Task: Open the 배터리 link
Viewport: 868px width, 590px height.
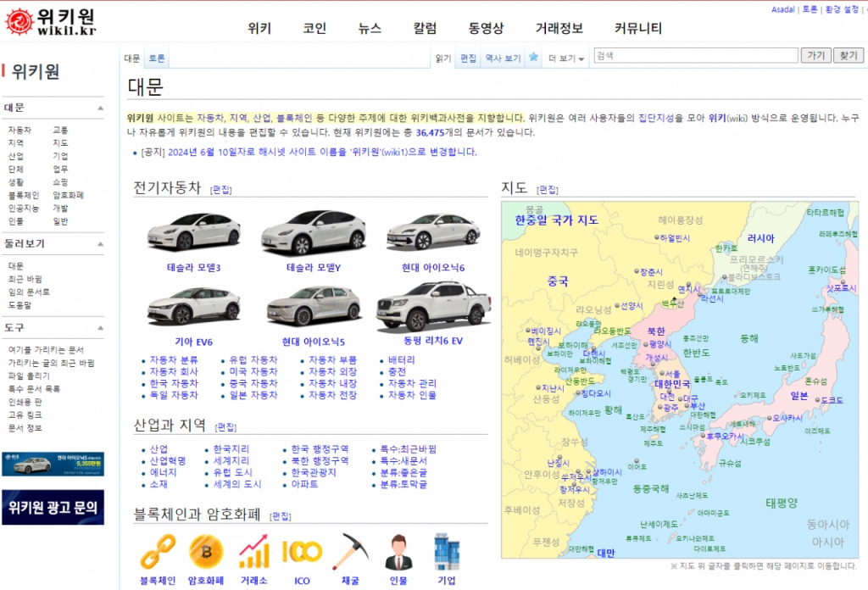Action: pos(401,359)
